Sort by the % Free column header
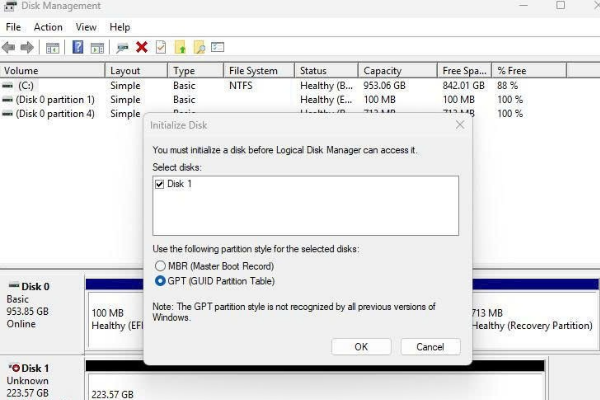The image size is (600, 400). 529,71
